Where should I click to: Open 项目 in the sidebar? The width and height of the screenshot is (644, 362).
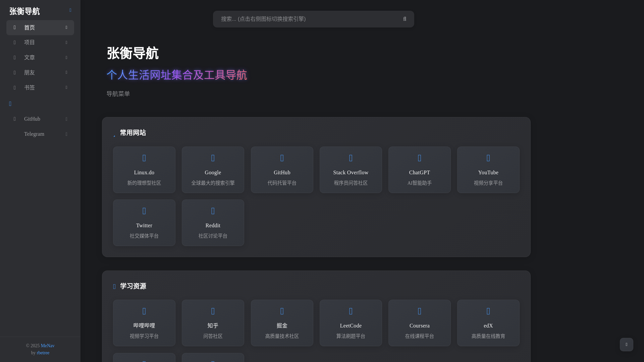40,43
